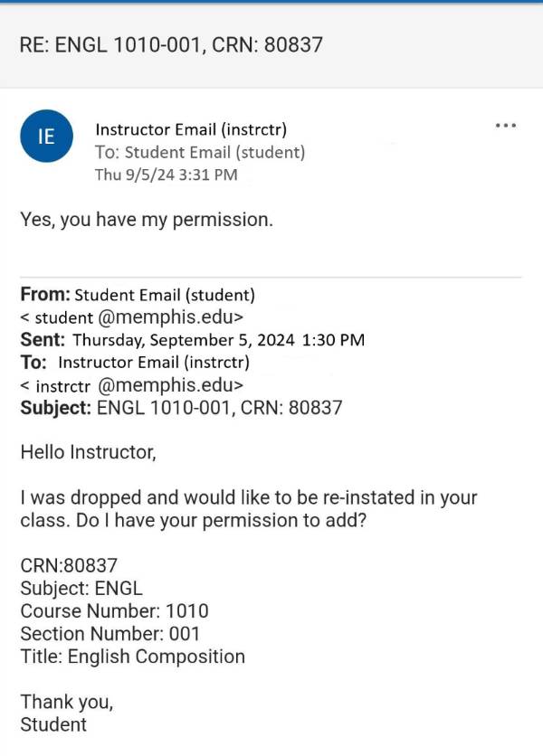Open the more options ellipsis menu
Viewport: 543px width, 756px height.
coord(505,127)
